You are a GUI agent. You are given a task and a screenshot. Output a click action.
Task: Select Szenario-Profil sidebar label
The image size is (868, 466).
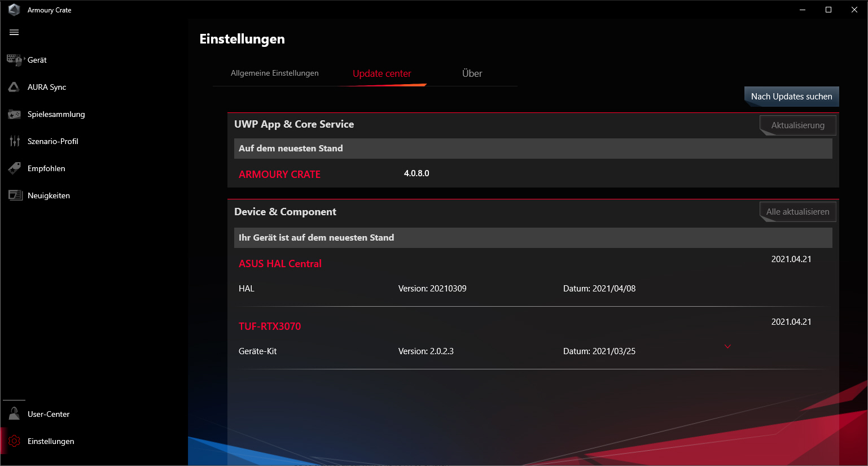[53, 141]
